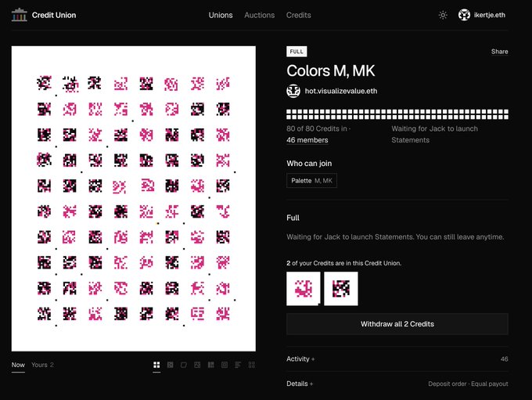The height and width of the screenshot is (400, 532).
Task: Select the tilted-square layout icon
Action: tap(184, 365)
